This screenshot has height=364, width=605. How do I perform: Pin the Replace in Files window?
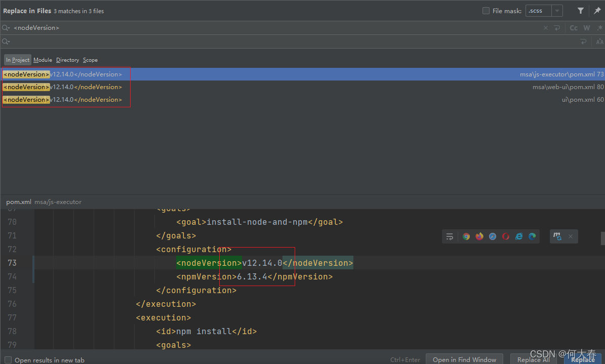597,11
